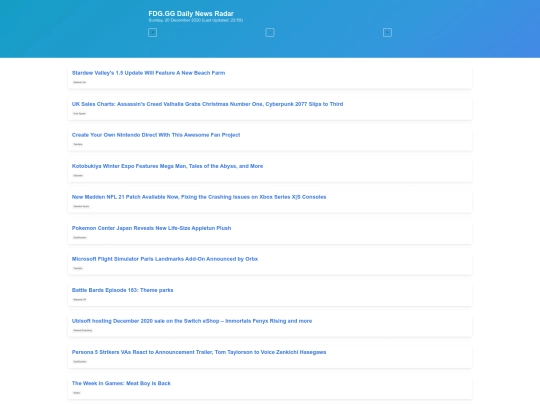The width and height of the screenshot is (540, 405).
Task: Open the Microsoft Flight Simulator Paris Landmarks headline
Action: (165, 259)
